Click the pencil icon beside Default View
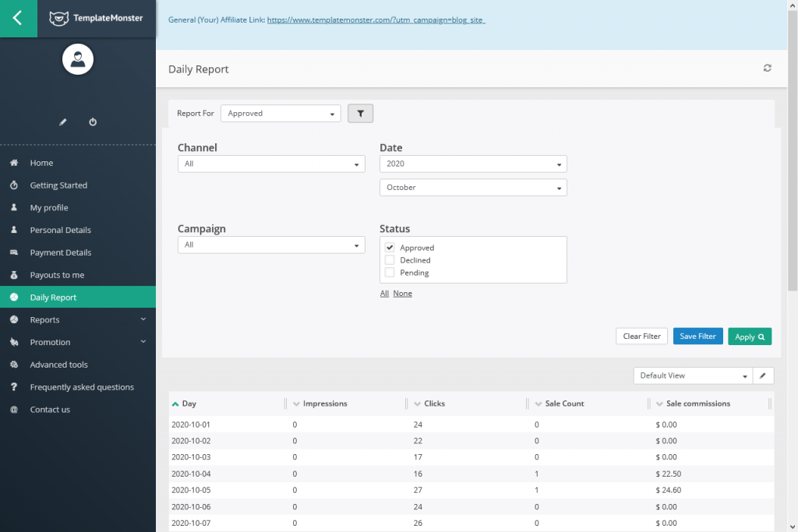Image resolution: width=798 pixels, height=532 pixels. point(763,375)
